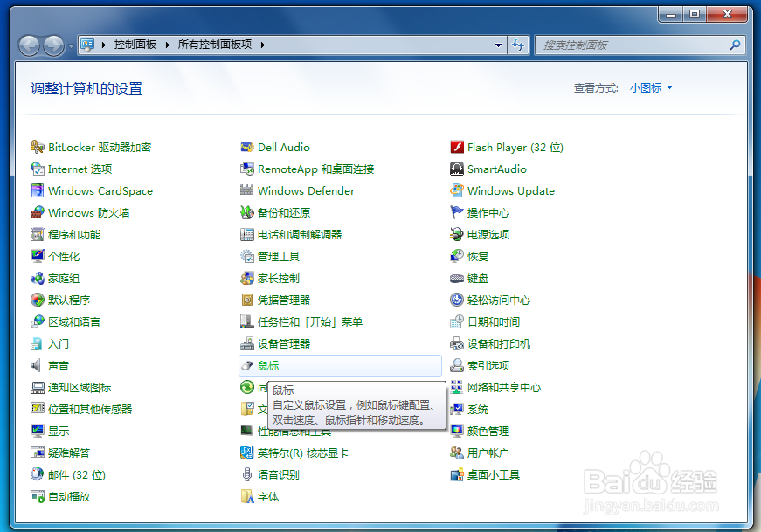Click the search magnifier button
The width and height of the screenshot is (761, 532).
[735, 45]
